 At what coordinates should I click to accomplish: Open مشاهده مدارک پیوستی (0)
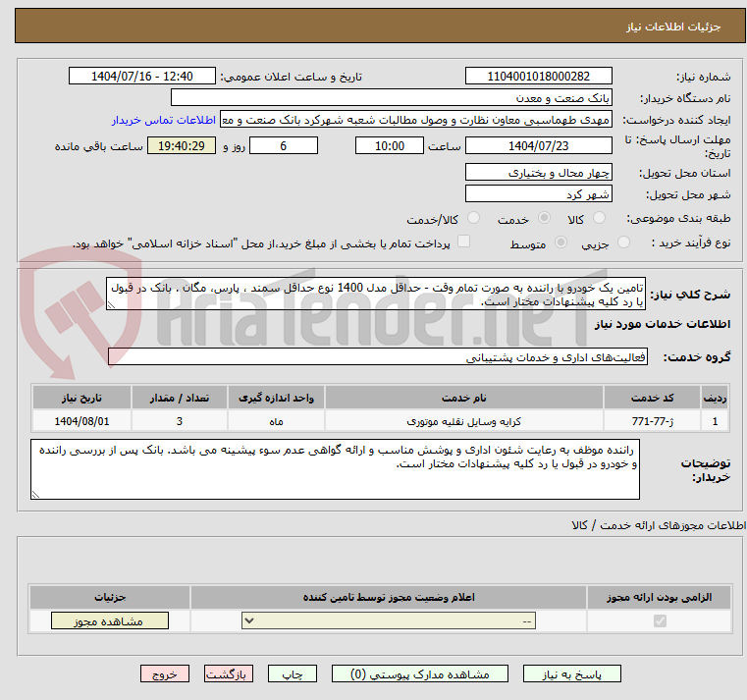[420, 674]
